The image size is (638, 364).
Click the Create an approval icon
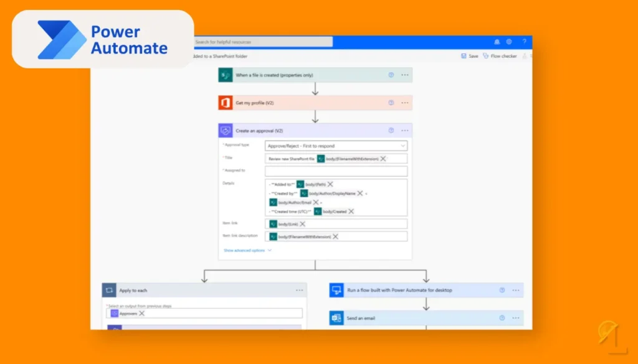(x=226, y=131)
